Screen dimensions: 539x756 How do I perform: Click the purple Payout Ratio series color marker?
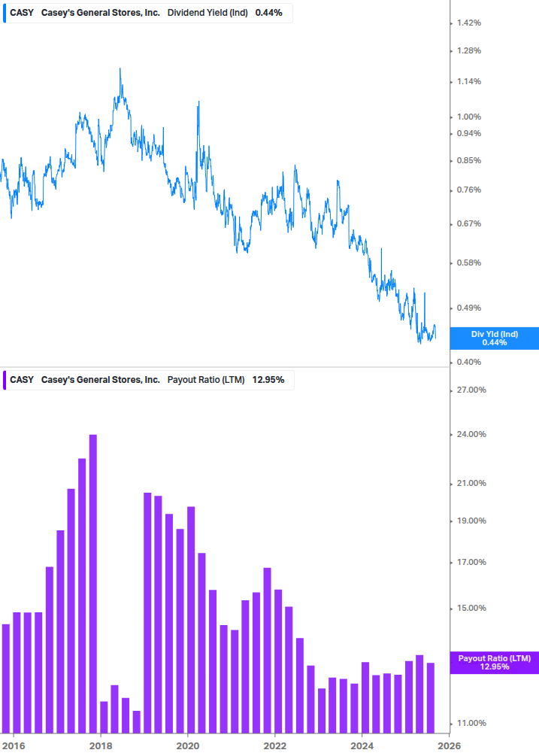pos(4,380)
